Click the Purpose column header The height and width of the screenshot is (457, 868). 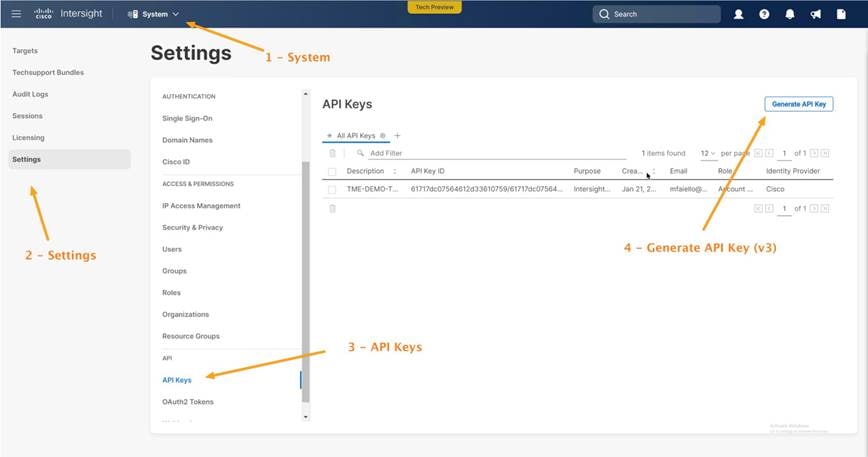587,172
